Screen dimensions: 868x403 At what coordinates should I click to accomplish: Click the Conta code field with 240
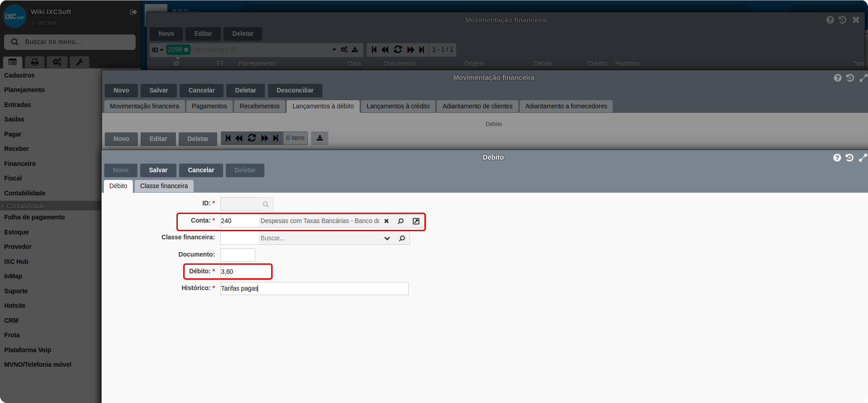point(239,221)
